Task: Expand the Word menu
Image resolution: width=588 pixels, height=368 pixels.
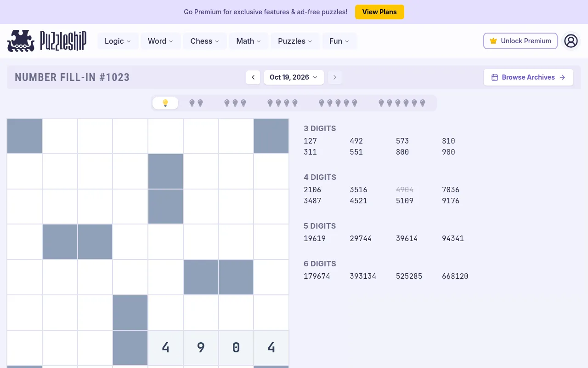Action: point(161,41)
